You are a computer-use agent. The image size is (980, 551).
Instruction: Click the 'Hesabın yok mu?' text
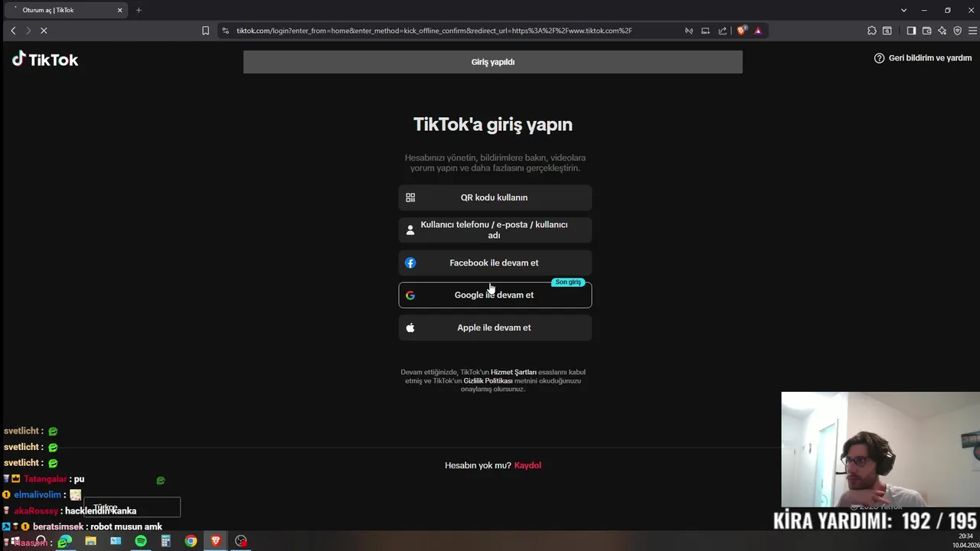[x=478, y=465]
